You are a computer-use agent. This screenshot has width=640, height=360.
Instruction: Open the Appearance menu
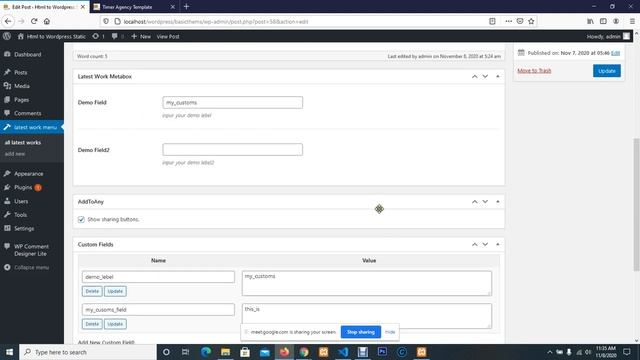28,173
